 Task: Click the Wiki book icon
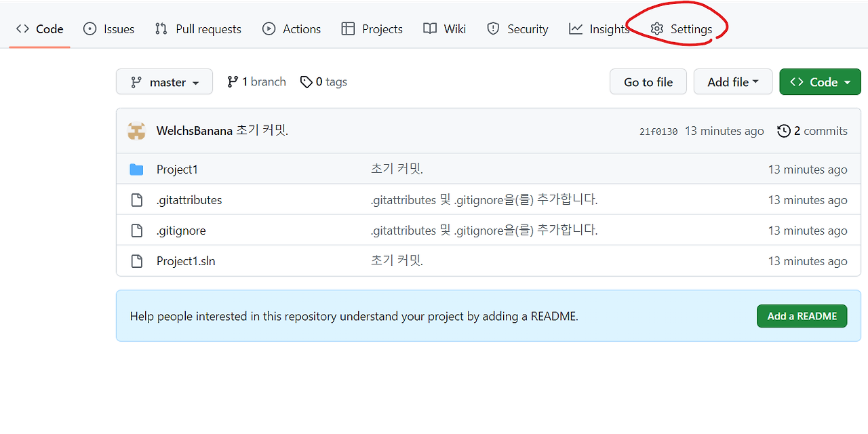click(x=430, y=29)
